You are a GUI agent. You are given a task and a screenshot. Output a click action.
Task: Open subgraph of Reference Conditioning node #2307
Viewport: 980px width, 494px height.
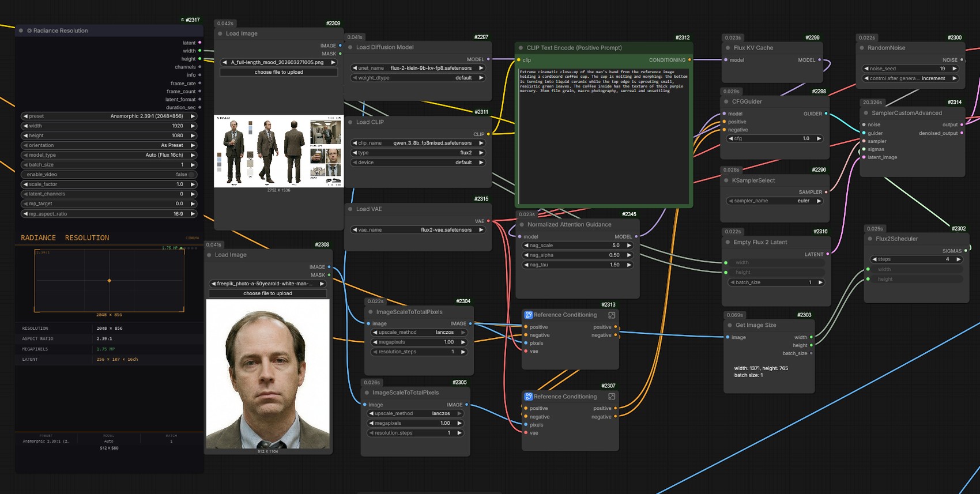pyautogui.click(x=612, y=397)
